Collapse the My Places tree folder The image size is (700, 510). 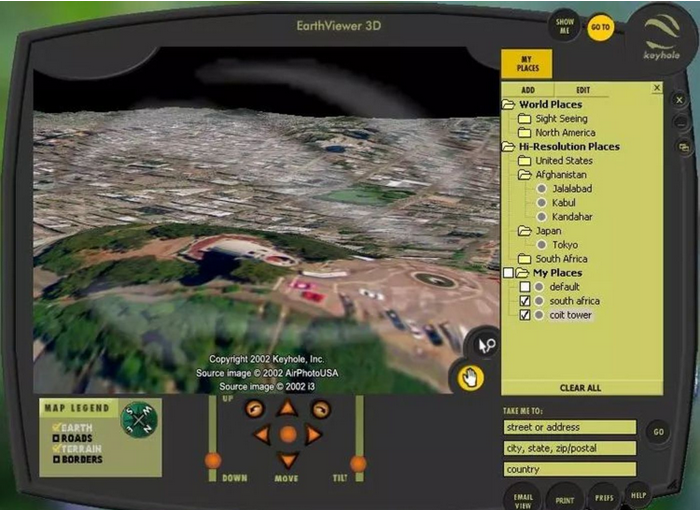click(522, 273)
